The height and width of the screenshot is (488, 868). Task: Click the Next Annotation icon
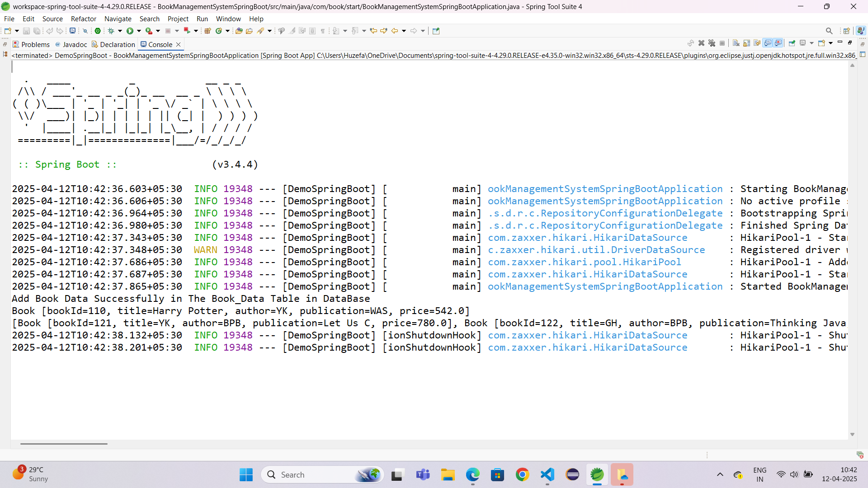pos(336,31)
